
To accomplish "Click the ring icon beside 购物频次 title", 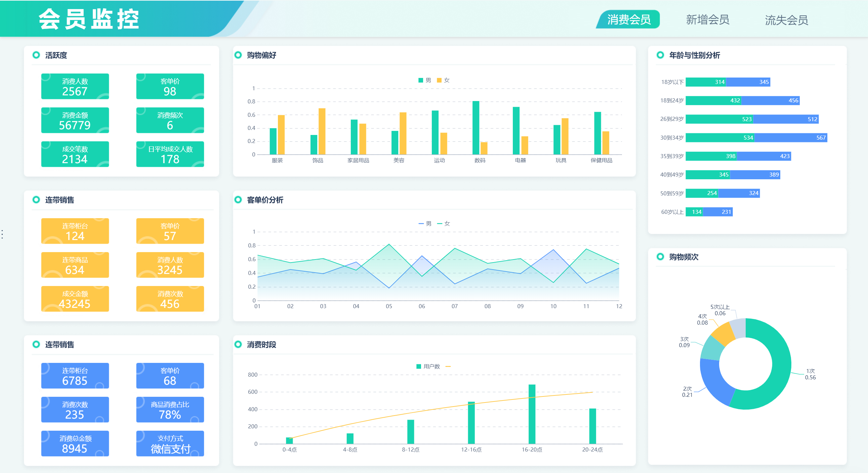I will (660, 256).
